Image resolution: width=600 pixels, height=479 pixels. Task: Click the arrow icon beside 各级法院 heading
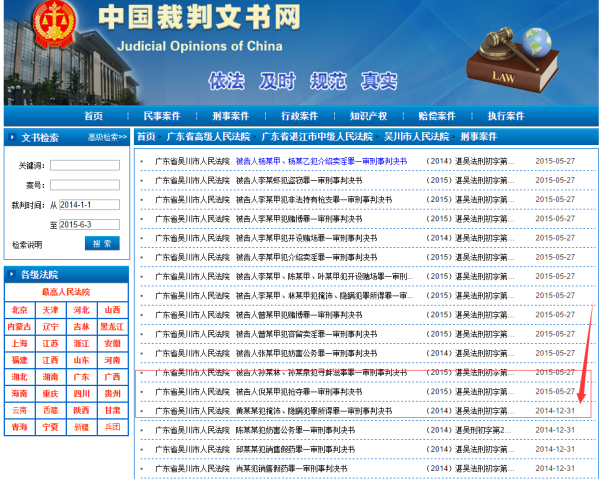pos(12,274)
